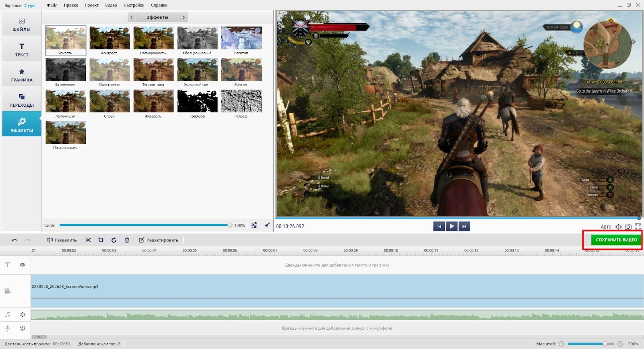The height and width of the screenshot is (349, 644).
Task: Jump to previous frame button
Action: (439, 226)
